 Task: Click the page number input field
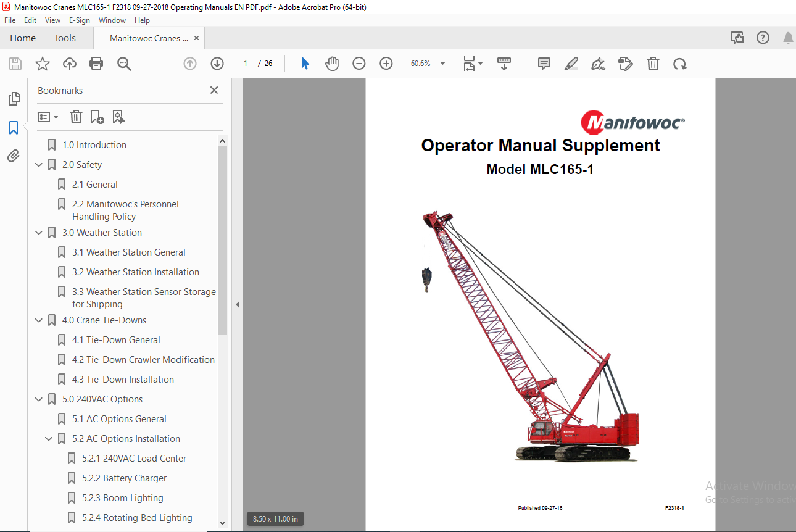(246, 64)
